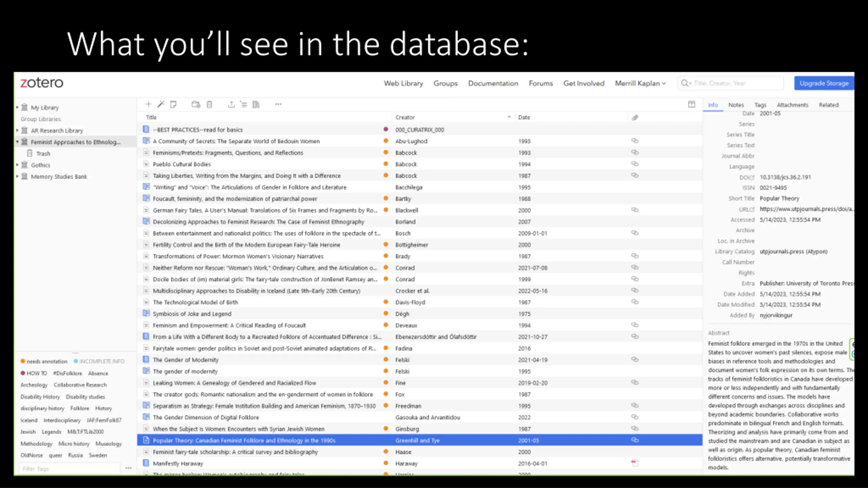Switch to the Tags tab
This screenshot has width=868, height=488.
[760, 105]
